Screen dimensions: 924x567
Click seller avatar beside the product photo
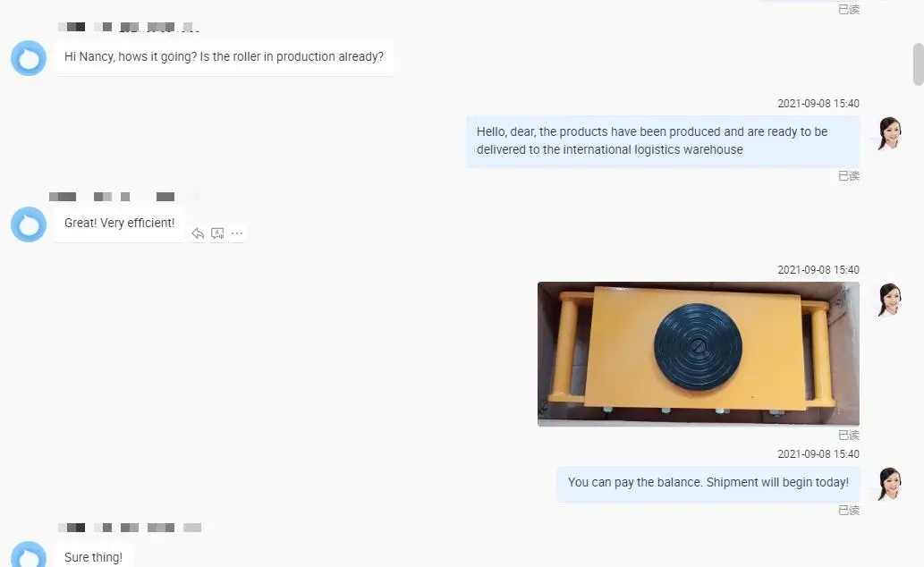(x=889, y=300)
